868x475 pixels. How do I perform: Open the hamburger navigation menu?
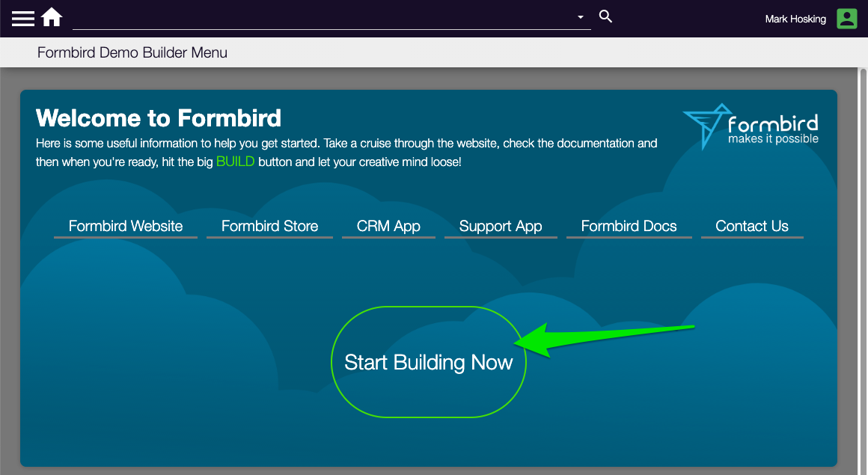point(23,18)
